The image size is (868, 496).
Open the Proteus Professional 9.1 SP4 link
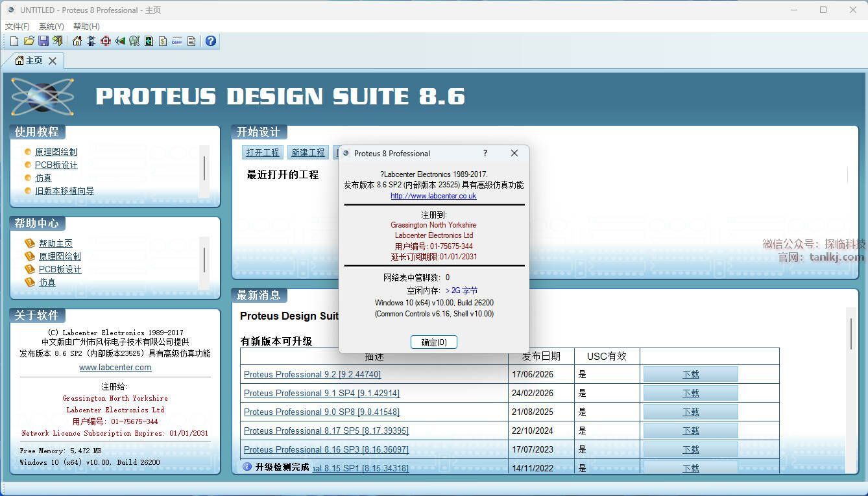click(x=322, y=393)
